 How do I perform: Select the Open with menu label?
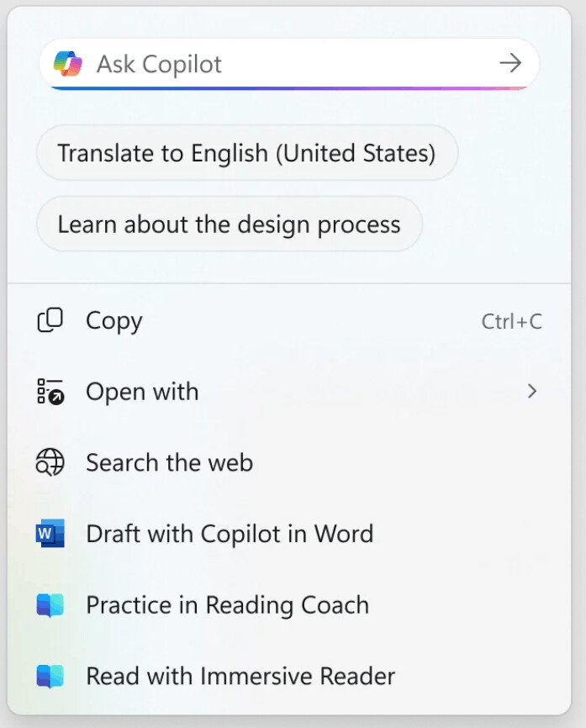click(x=143, y=392)
